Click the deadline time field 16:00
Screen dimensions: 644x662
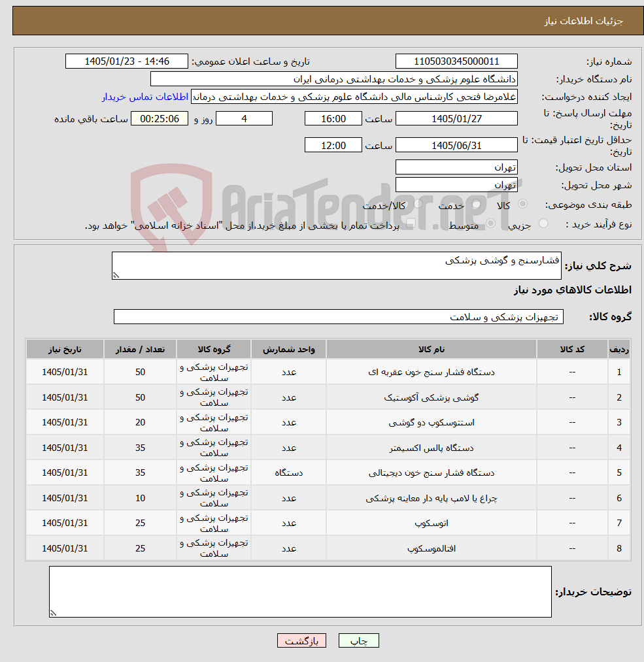333,119
